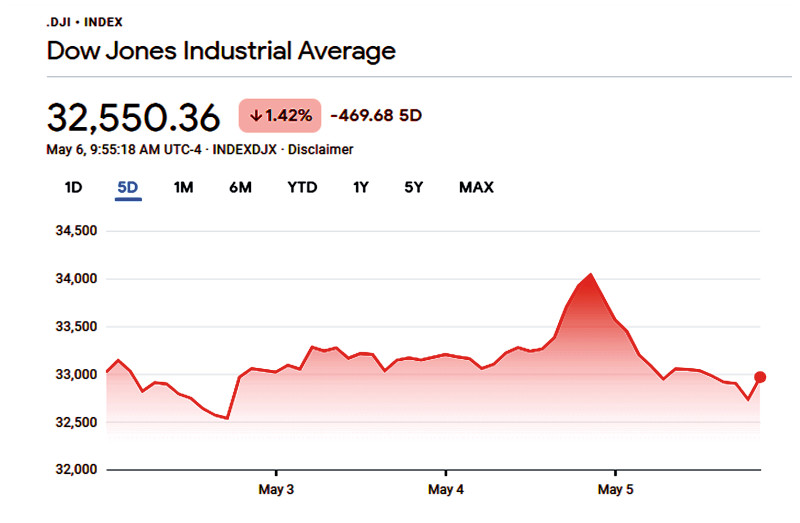Click the red current-price dot on chart
Viewport: 800px width, 523px height.
point(760,377)
